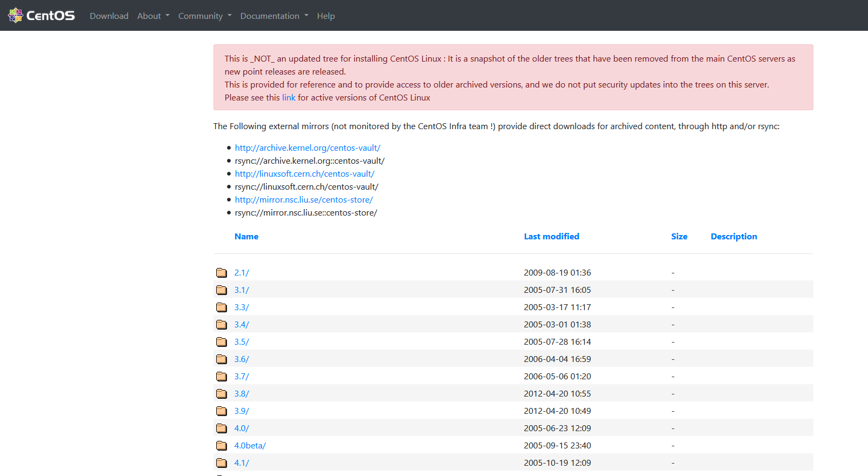Sort listing by Description column

tap(734, 236)
